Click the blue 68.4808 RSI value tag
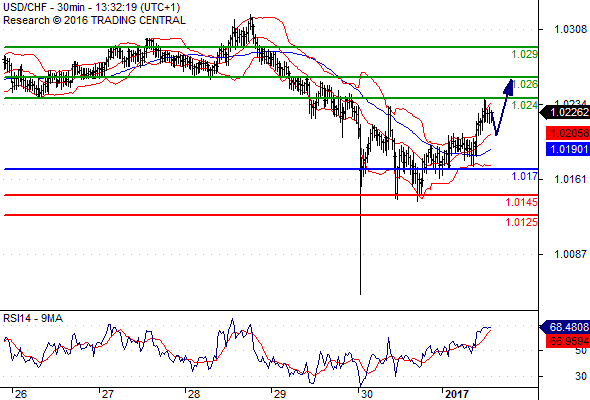The height and width of the screenshot is (400, 590). click(x=565, y=327)
